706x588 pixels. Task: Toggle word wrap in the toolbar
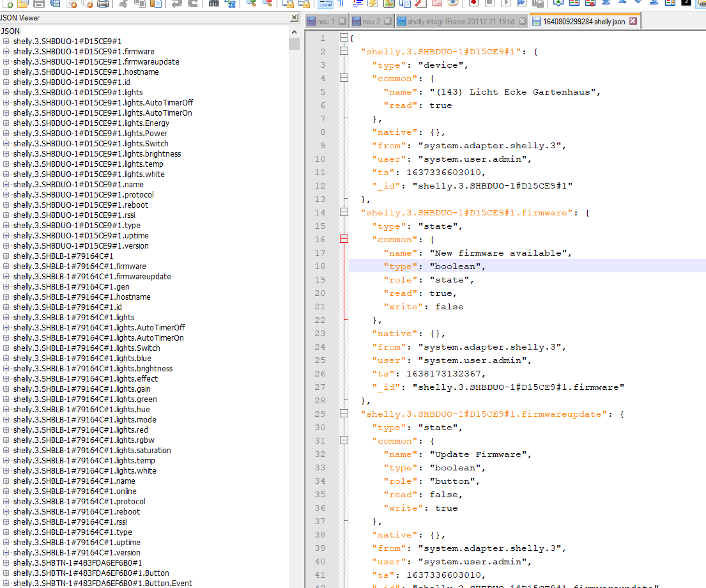pyautogui.click(x=325, y=3)
